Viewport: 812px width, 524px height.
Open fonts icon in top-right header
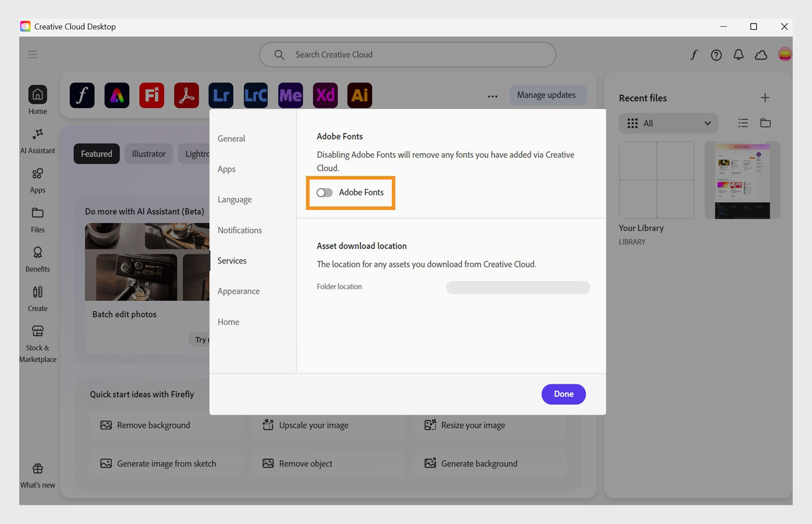click(x=694, y=55)
